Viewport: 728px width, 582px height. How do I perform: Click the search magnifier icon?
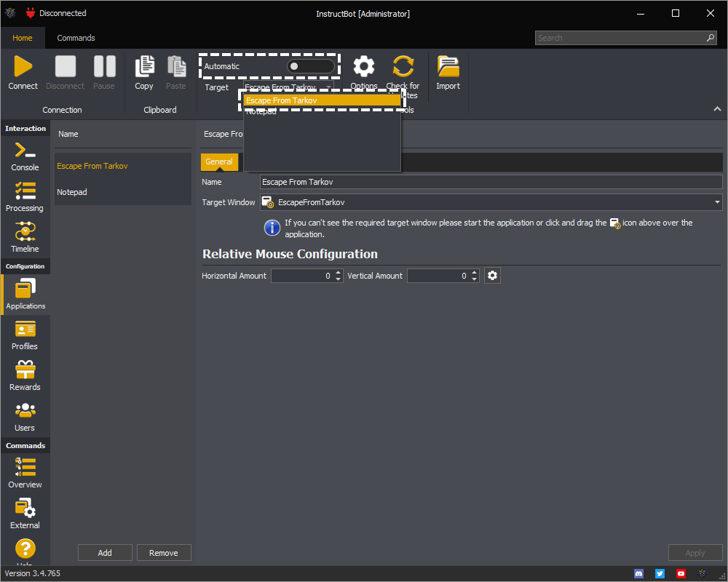point(711,38)
